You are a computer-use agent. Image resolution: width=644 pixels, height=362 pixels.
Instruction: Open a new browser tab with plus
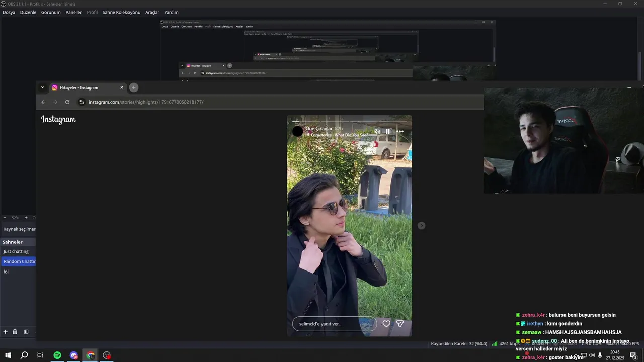coord(134,87)
